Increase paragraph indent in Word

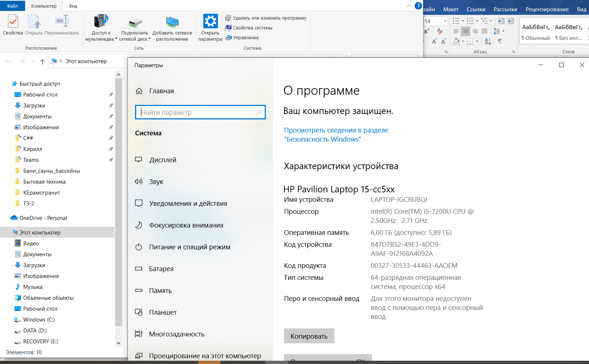tap(511, 21)
